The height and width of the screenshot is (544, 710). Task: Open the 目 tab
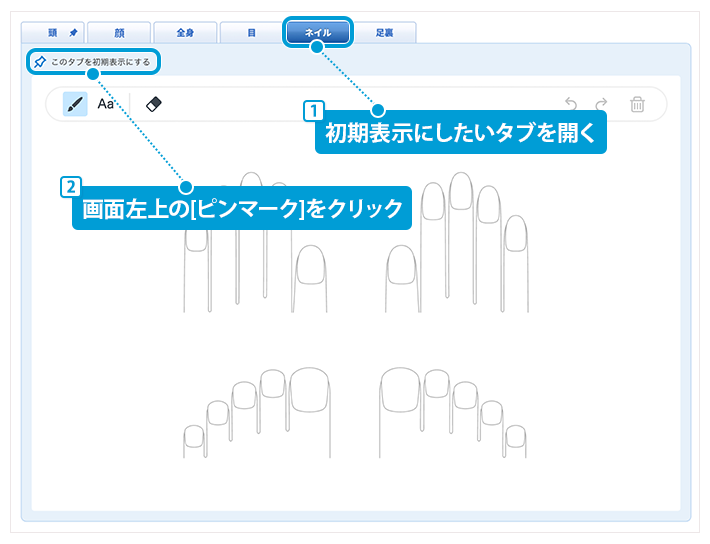(251, 33)
